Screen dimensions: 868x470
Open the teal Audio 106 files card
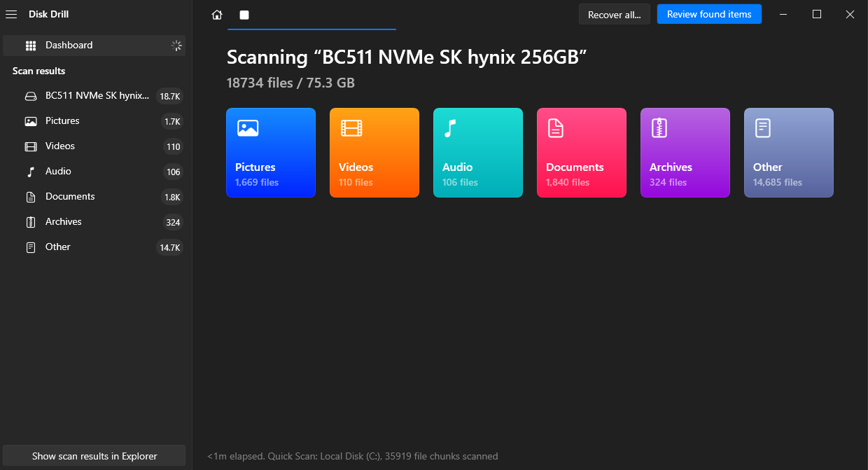478,153
